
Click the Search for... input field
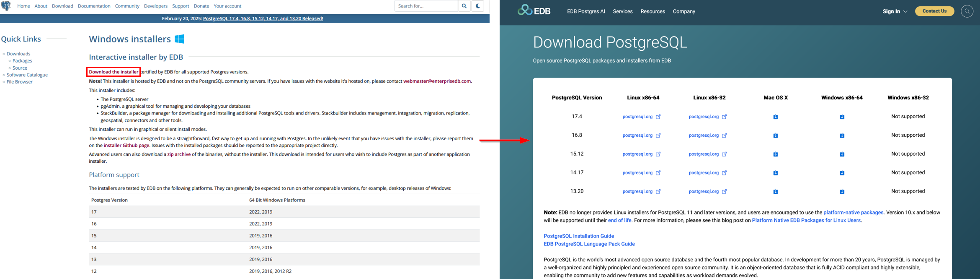[x=426, y=6]
